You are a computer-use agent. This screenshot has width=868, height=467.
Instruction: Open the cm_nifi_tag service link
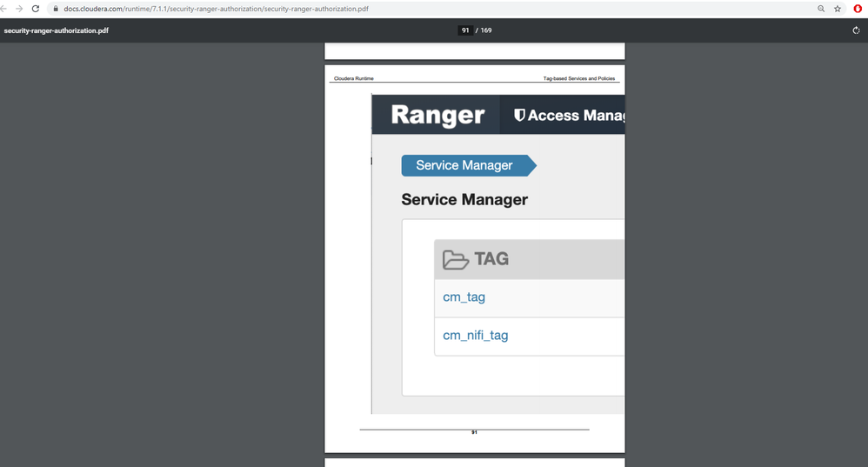click(476, 336)
